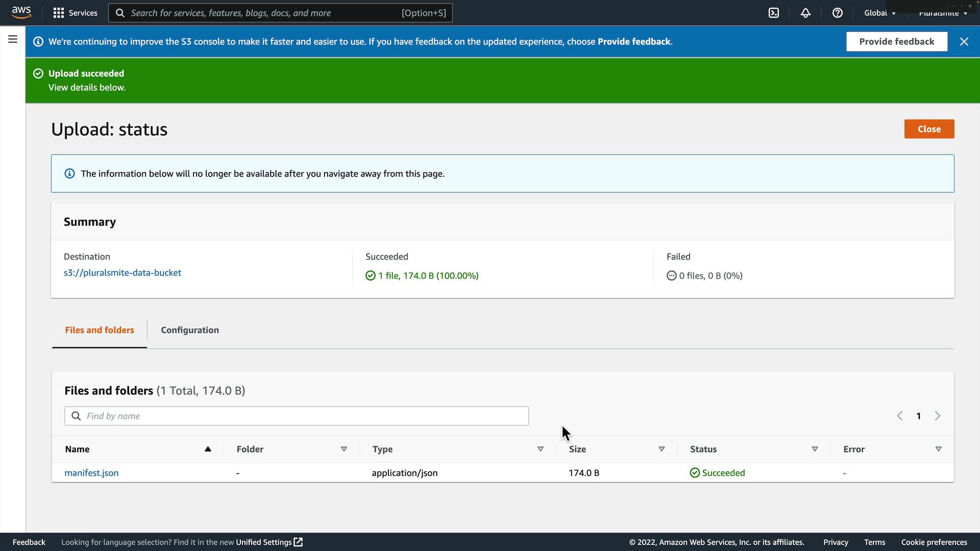Select the Files and folders tab

[100, 330]
